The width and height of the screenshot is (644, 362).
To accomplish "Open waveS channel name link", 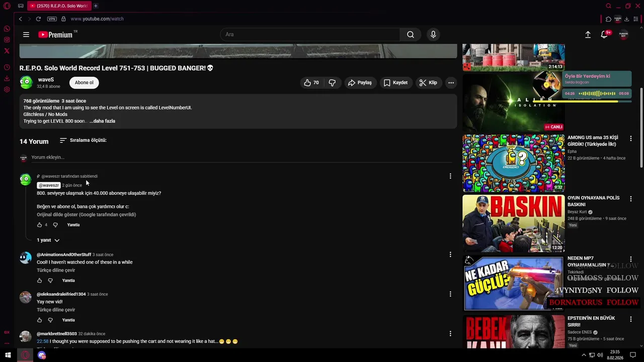I will (x=46, y=79).
